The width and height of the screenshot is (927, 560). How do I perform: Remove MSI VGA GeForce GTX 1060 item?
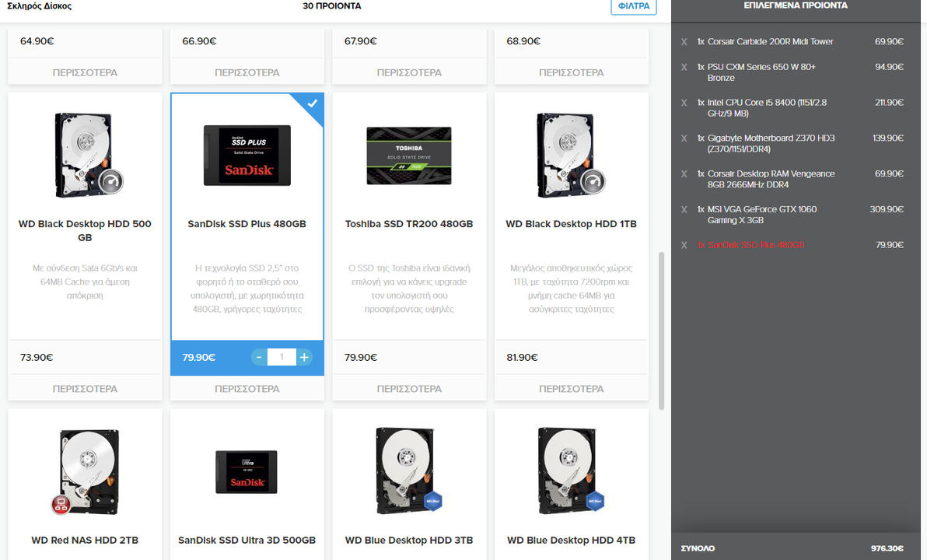click(684, 210)
